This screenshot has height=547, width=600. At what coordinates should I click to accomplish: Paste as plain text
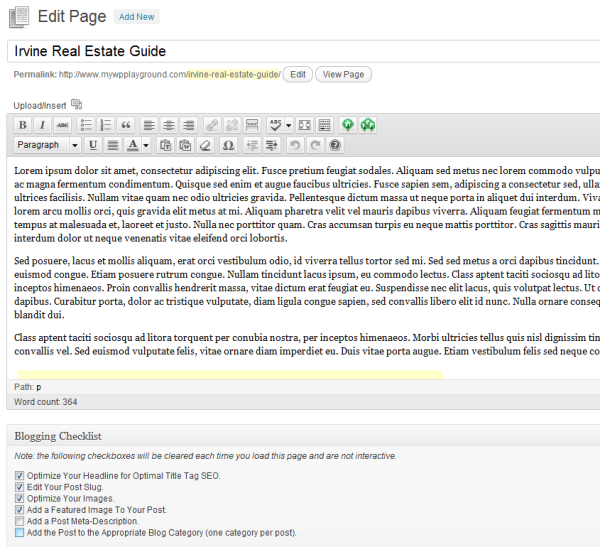[x=165, y=145]
